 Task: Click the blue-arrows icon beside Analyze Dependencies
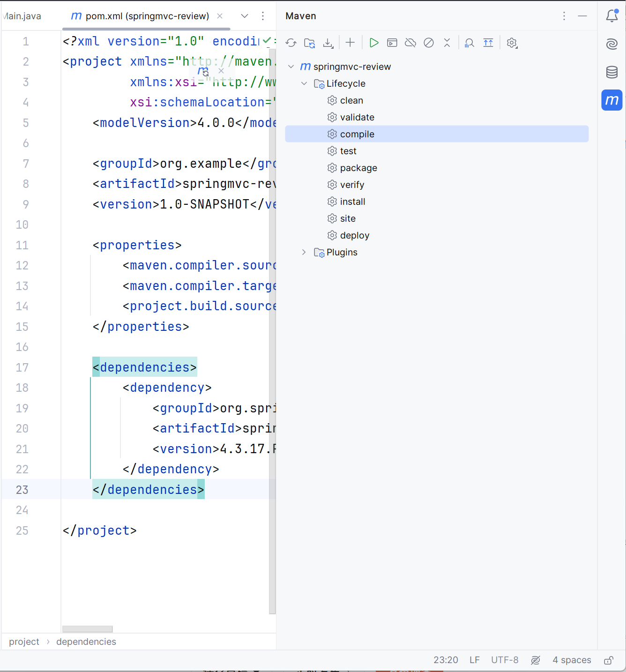[488, 43]
